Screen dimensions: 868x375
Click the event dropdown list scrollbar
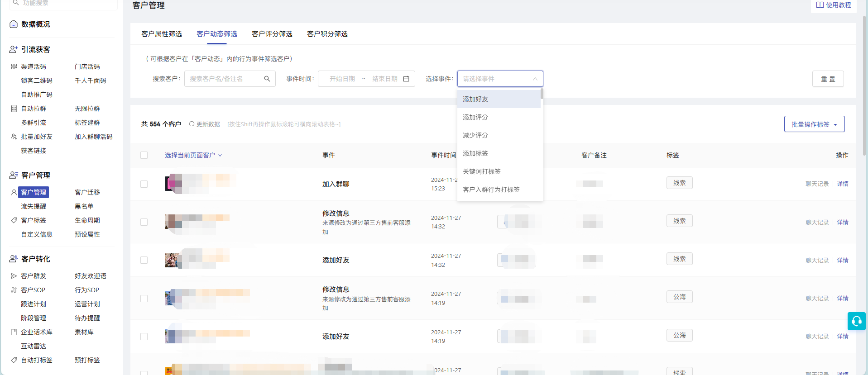click(x=542, y=94)
